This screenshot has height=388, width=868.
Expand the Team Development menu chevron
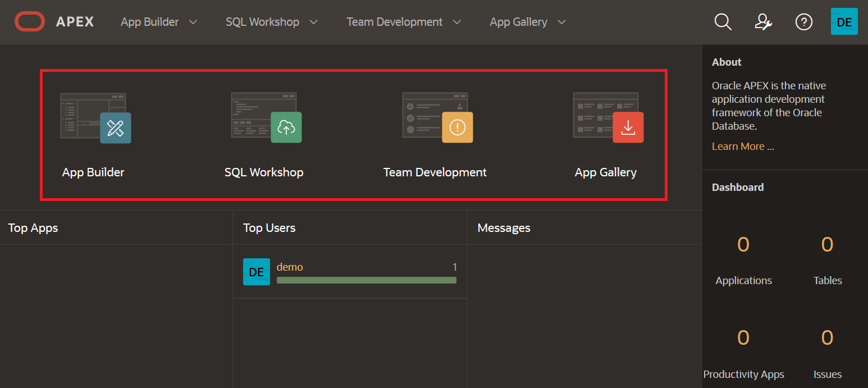[457, 22]
